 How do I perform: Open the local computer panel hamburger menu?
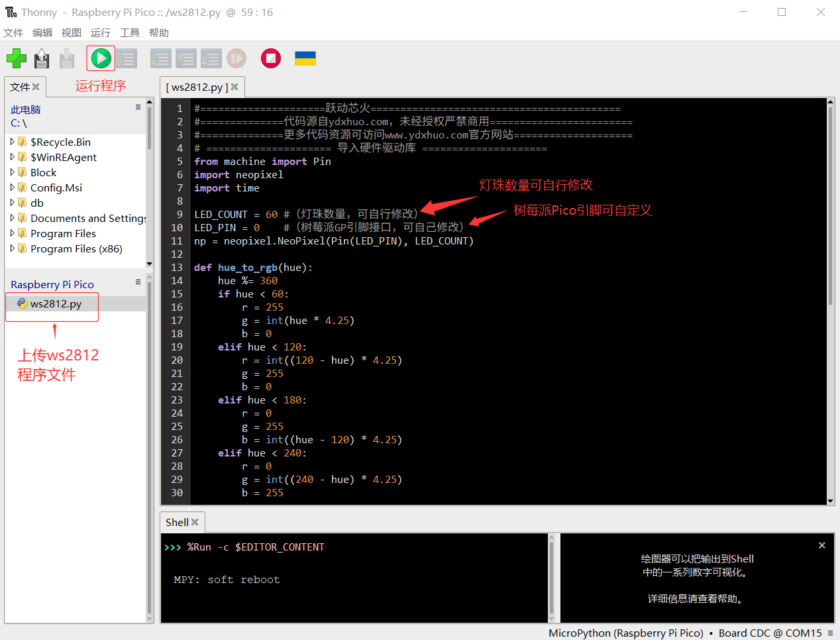click(138, 107)
